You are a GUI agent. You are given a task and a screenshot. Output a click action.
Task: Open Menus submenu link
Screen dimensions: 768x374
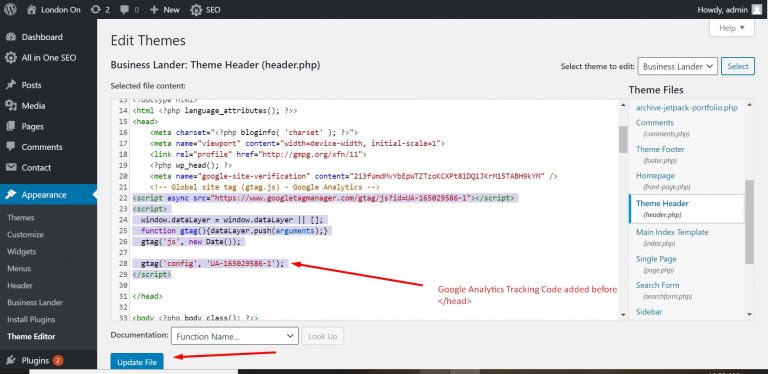pos(19,269)
